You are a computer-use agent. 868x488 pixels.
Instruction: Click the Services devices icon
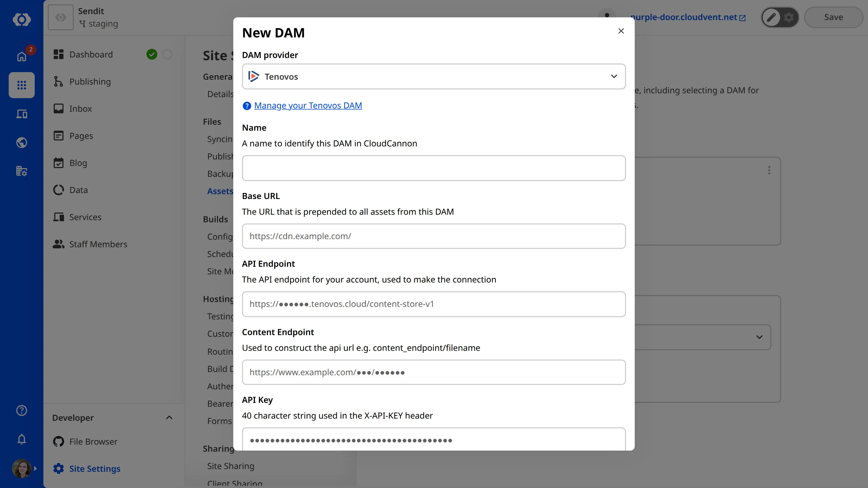[x=58, y=217]
